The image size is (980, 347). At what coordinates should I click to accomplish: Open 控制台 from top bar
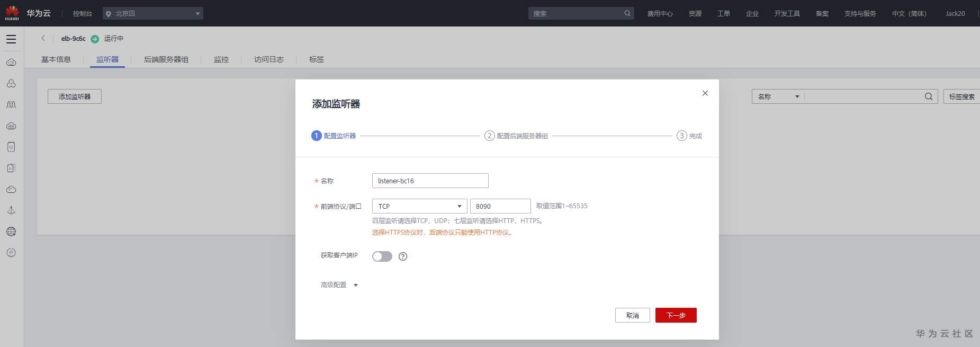click(x=83, y=13)
